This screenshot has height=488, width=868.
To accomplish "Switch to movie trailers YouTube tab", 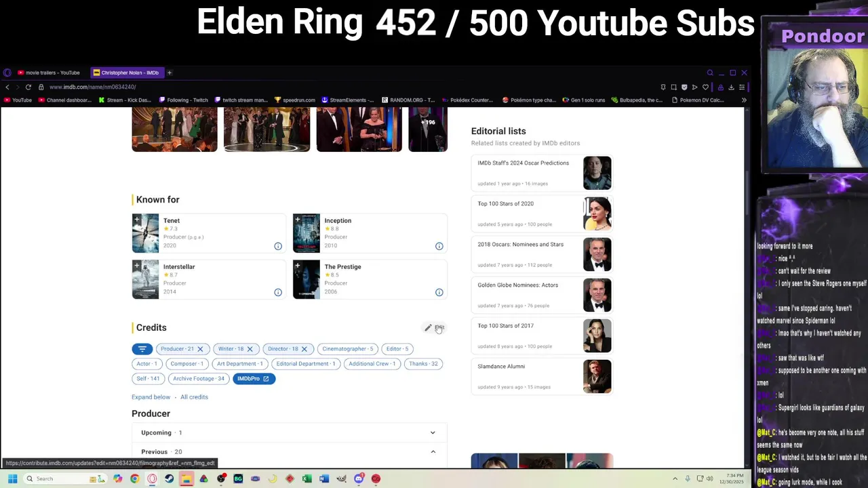I will tap(48, 73).
